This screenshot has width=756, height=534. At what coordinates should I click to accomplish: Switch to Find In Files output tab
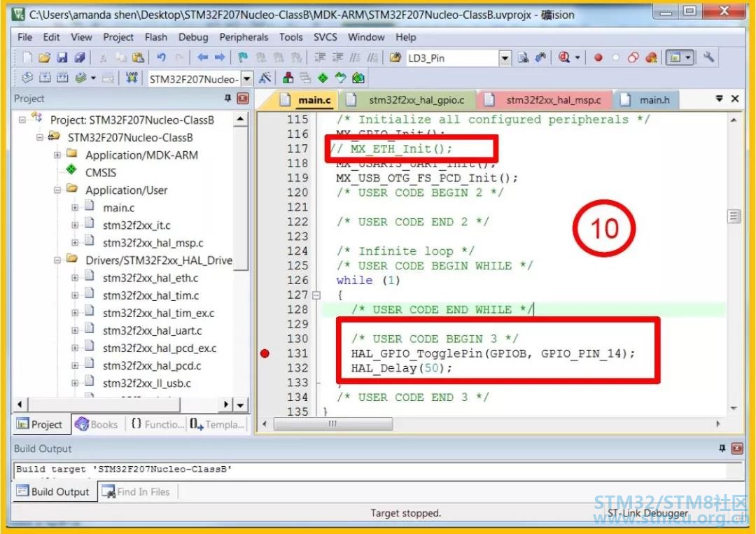[x=136, y=492]
